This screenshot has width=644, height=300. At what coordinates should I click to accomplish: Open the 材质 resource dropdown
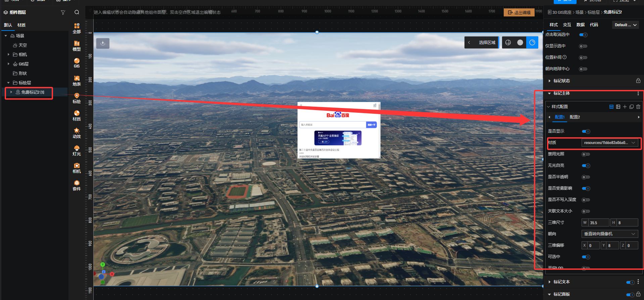click(609, 143)
